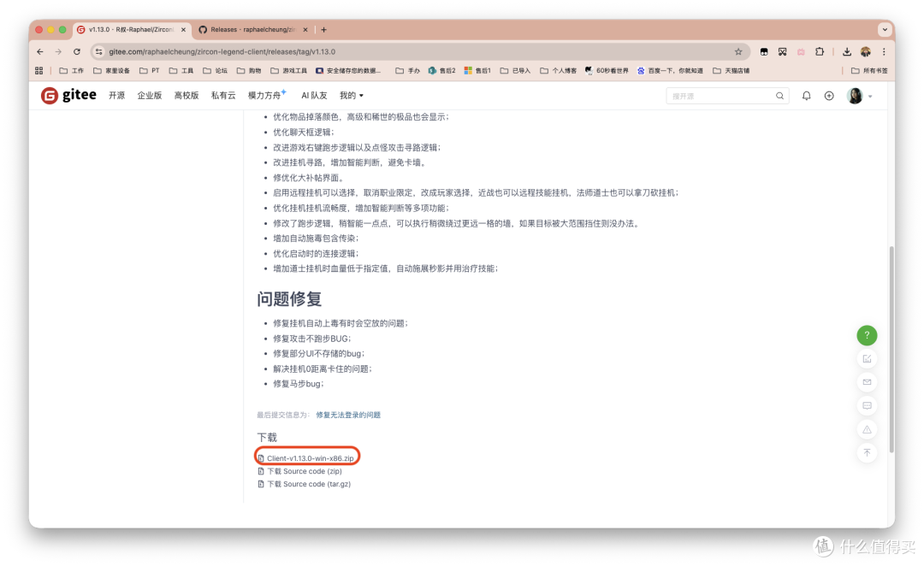The height and width of the screenshot is (566, 924).
Task: Click the back-to-top arrow icon
Action: [867, 453]
